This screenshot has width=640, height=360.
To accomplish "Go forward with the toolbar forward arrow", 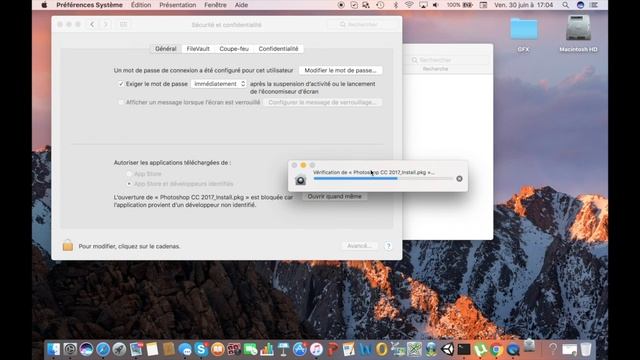I will click(106, 24).
